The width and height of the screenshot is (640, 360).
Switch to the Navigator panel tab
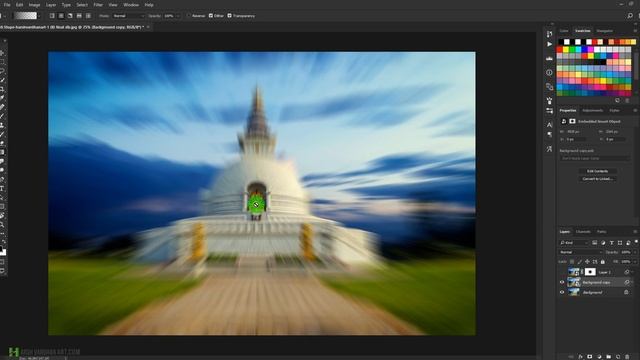click(604, 31)
